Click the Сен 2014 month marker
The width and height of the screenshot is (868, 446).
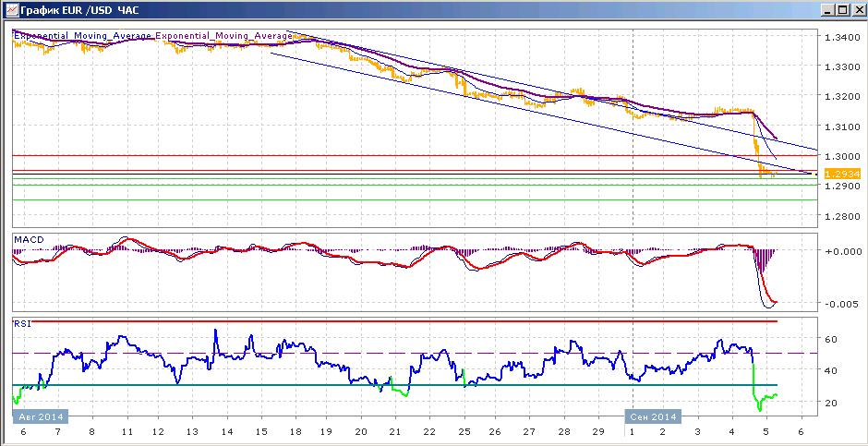point(653,416)
